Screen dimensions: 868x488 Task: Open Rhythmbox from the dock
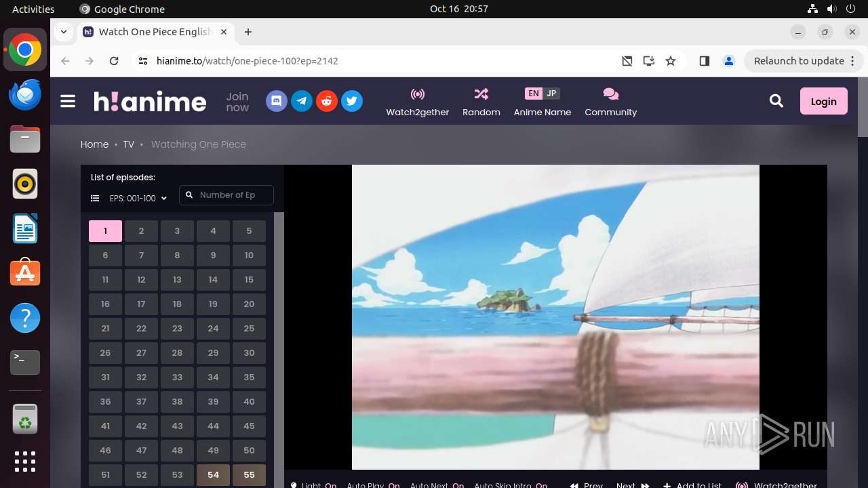(x=25, y=184)
